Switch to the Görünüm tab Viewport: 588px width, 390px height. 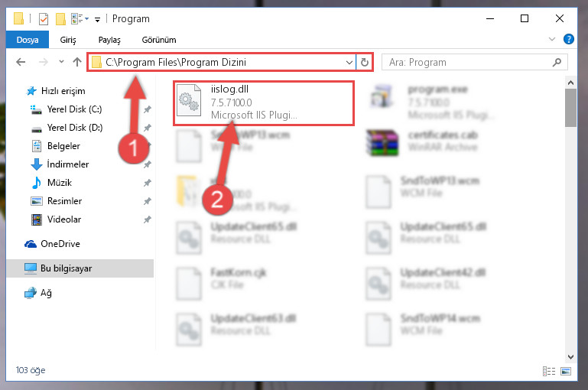159,40
